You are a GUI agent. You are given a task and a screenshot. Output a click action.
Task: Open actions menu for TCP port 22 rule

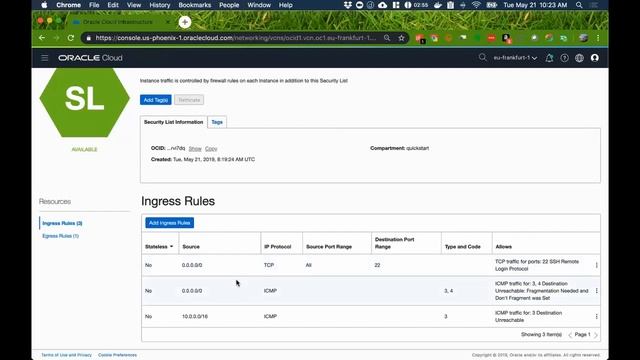click(596, 265)
